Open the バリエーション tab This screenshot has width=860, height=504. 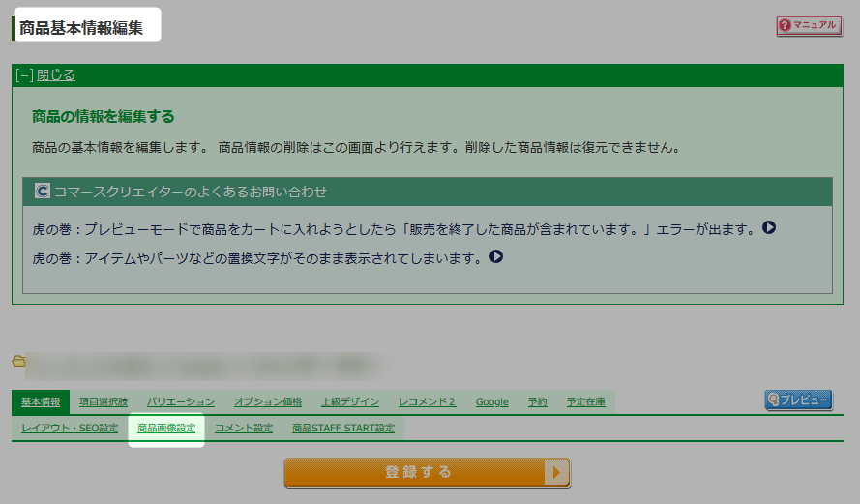181,402
